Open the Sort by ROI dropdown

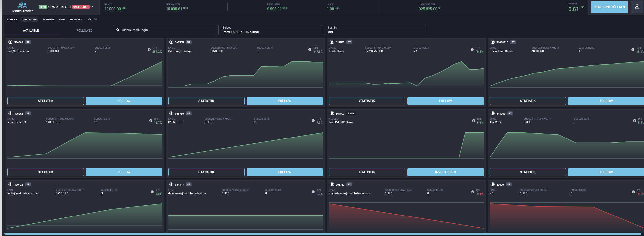[375, 30]
